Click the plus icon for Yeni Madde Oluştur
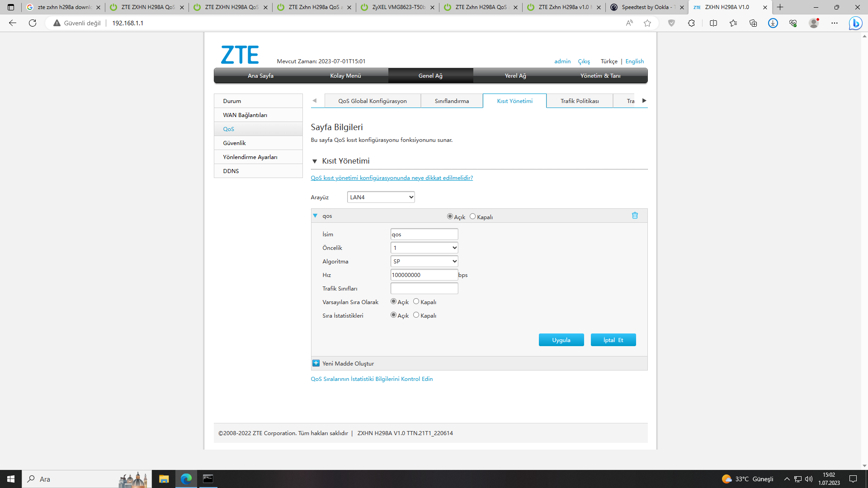 pos(316,363)
